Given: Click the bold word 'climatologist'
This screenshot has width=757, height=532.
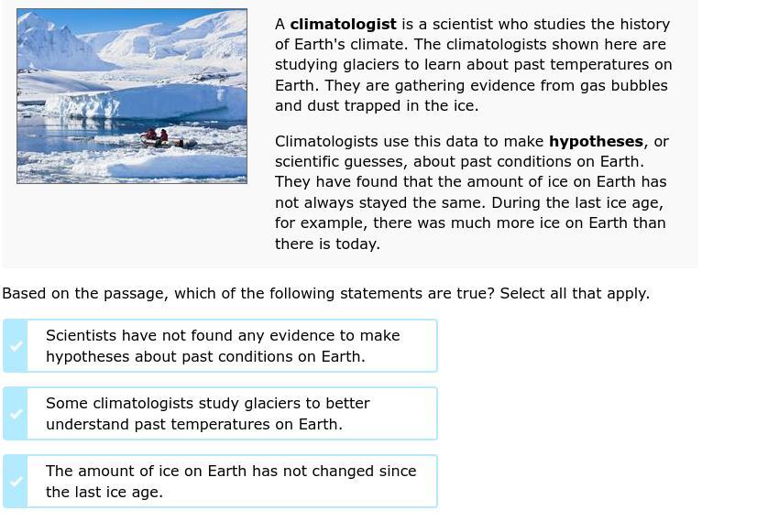Looking at the screenshot, I should [344, 24].
